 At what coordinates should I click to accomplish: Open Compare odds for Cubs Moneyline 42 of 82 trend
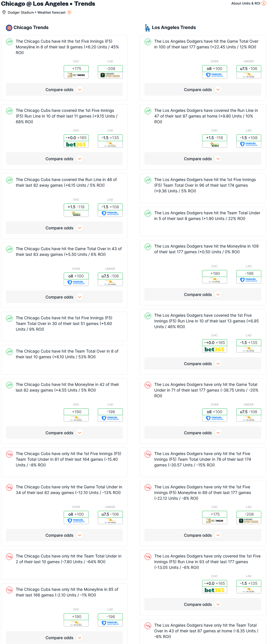[64, 433]
